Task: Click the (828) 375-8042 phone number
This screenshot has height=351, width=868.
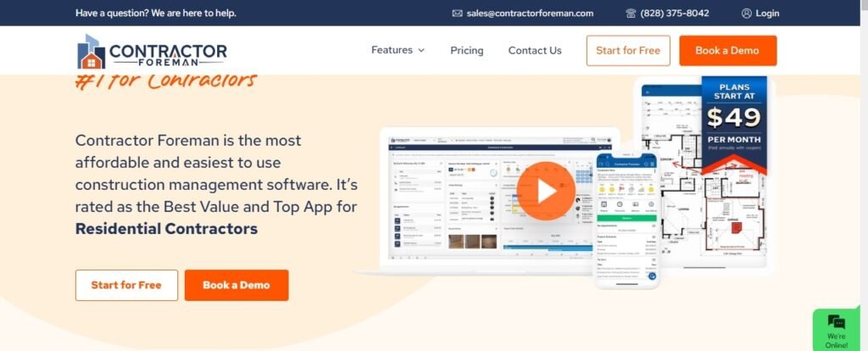Action: click(674, 14)
